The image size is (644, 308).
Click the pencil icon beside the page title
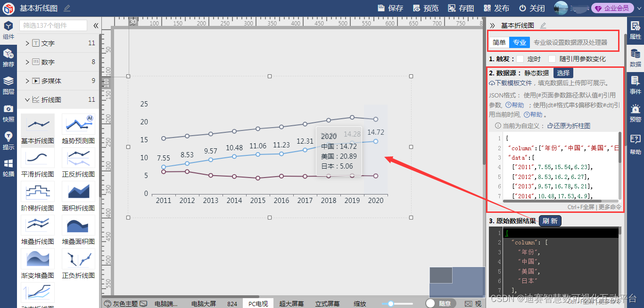coord(67,8)
